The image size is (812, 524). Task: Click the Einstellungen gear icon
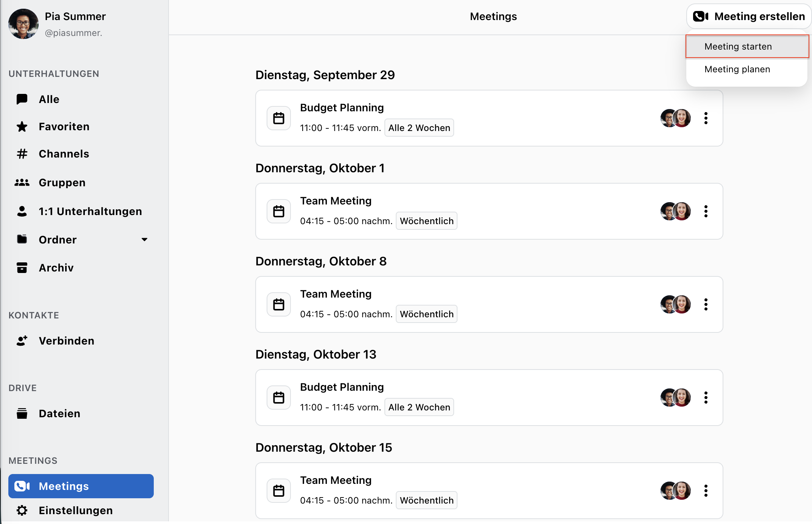[22, 510]
